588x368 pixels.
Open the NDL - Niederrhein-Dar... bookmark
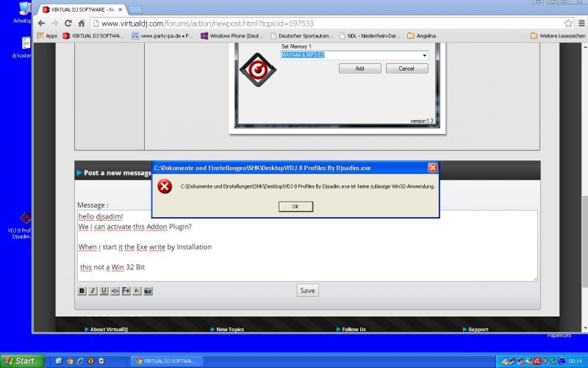click(370, 35)
